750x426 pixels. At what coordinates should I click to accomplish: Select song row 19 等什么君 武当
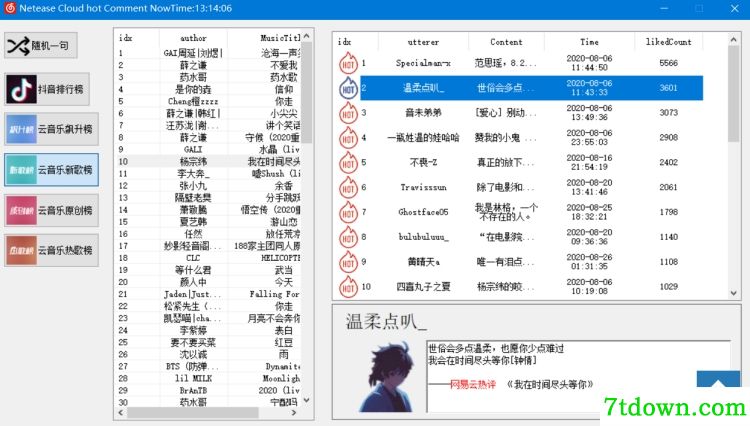tap(209, 270)
